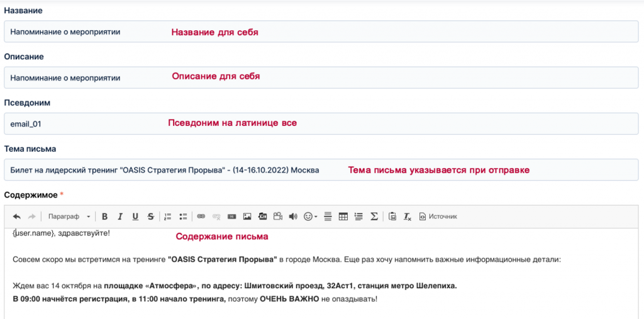Click the {user.name} placeholder in the letter
This screenshot has width=644, height=319.
34,233
